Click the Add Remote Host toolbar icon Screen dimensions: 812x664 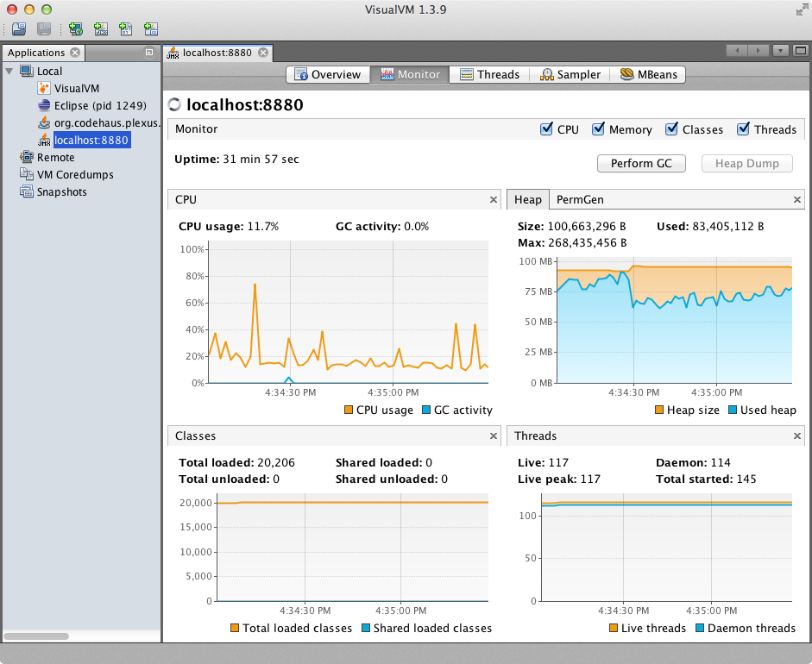tap(76, 29)
